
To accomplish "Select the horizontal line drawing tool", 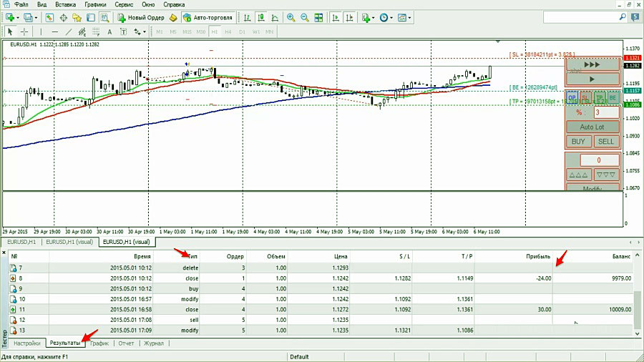I will coord(54,31).
